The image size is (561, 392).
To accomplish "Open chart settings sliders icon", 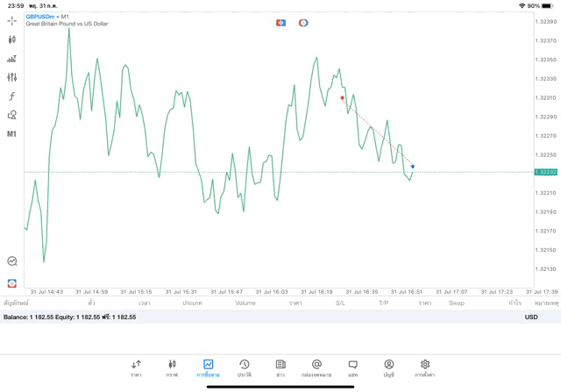I will [12, 77].
